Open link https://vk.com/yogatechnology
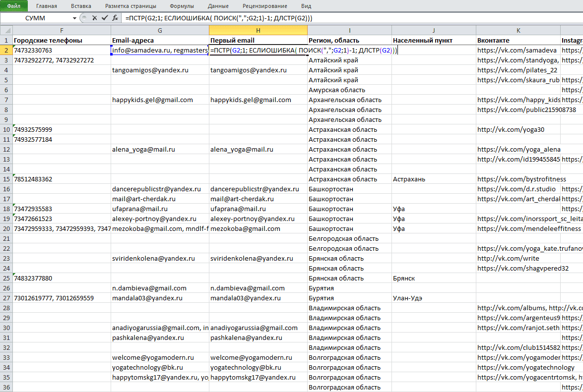 point(526,368)
